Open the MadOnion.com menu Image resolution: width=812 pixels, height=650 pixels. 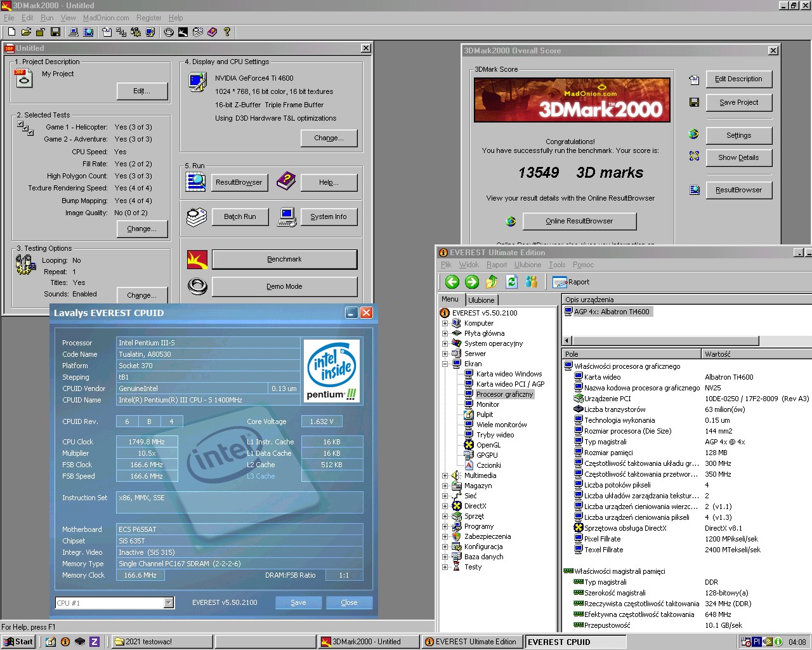point(106,18)
